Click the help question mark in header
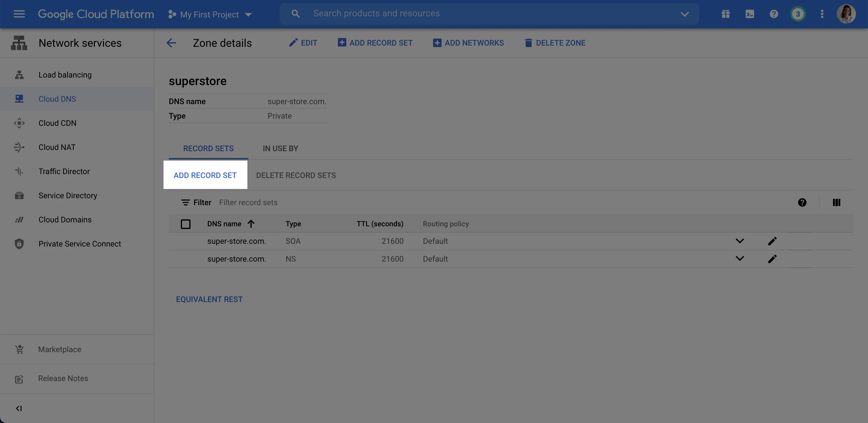The height and width of the screenshot is (423, 868). coord(774,14)
